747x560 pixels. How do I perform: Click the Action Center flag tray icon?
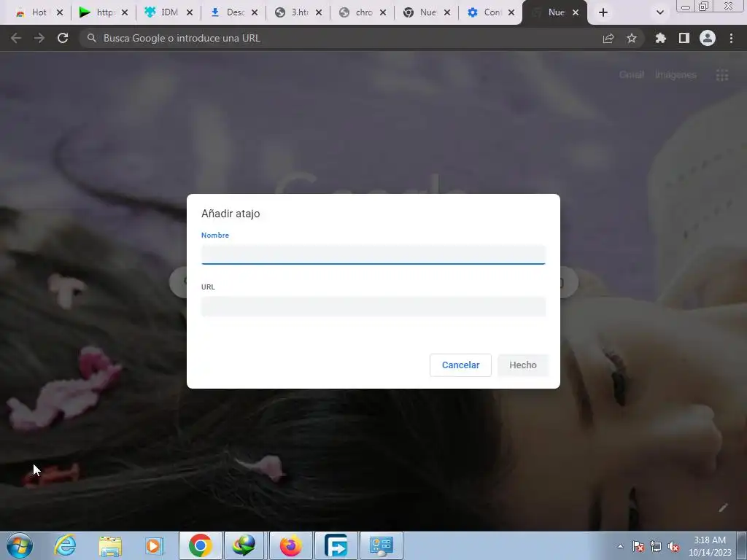click(638, 546)
